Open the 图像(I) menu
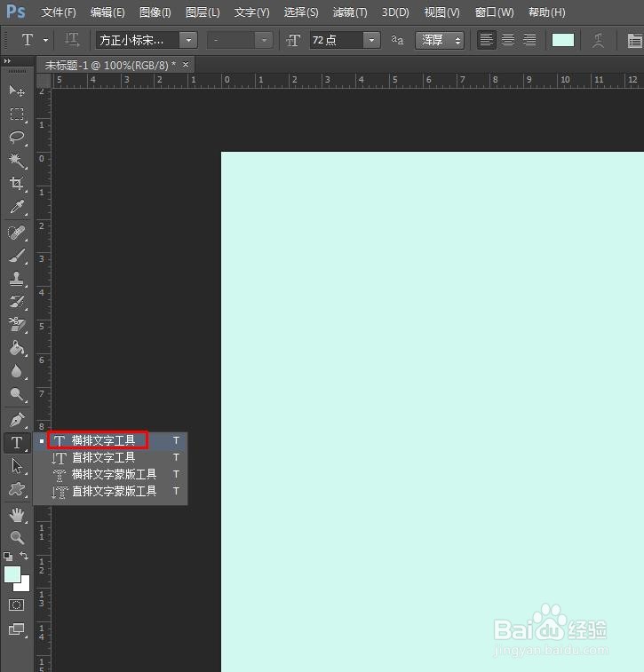The width and height of the screenshot is (644, 672). [155, 12]
